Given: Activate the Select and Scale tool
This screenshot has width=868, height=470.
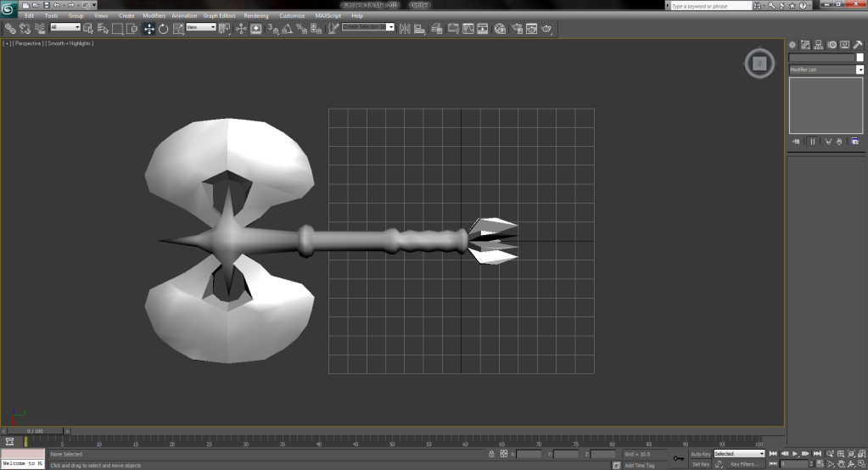Looking at the screenshot, I should (x=178, y=29).
